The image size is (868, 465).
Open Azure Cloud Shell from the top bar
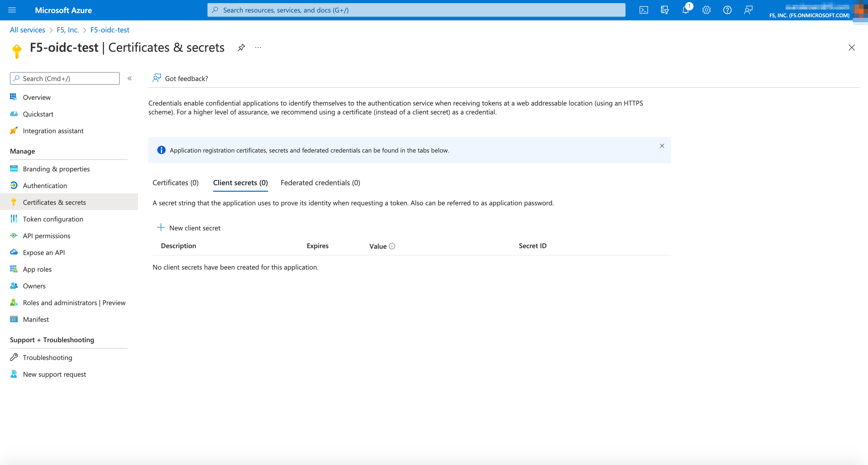click(x=644, y=10)
